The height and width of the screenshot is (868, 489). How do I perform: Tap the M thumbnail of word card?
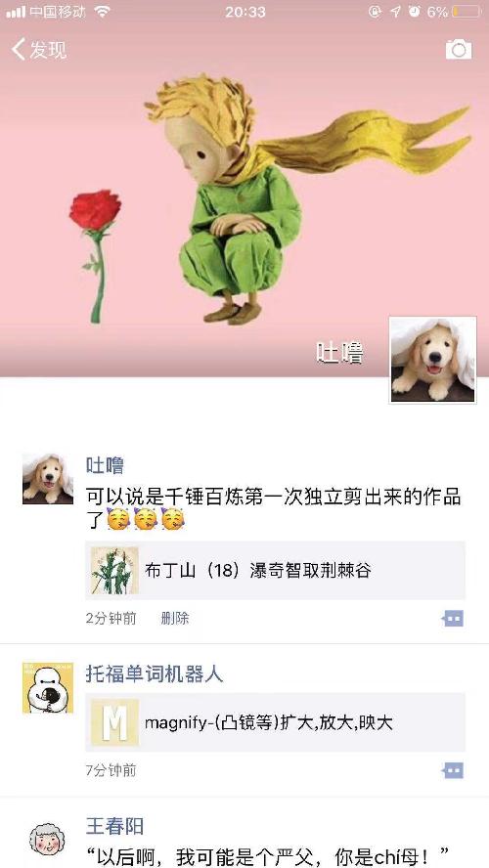click(x=114, y=721)
